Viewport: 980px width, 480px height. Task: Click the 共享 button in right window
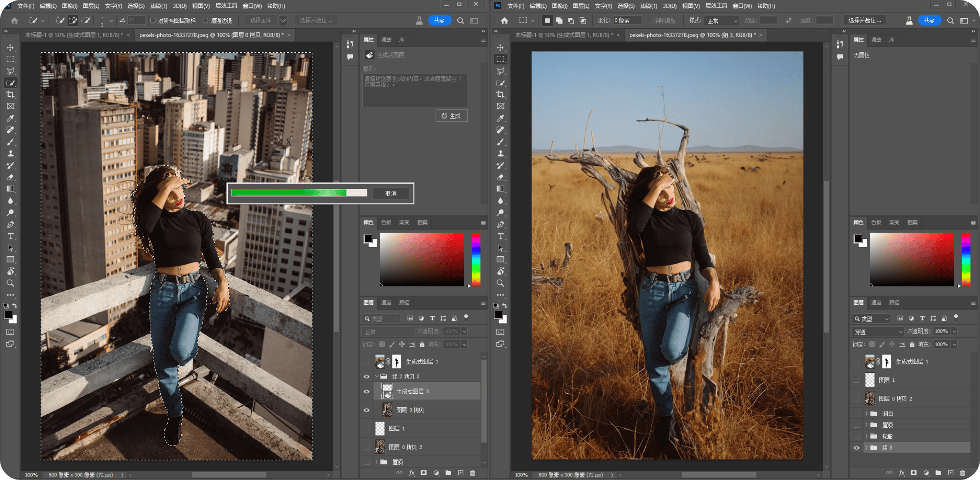(929, 20)
